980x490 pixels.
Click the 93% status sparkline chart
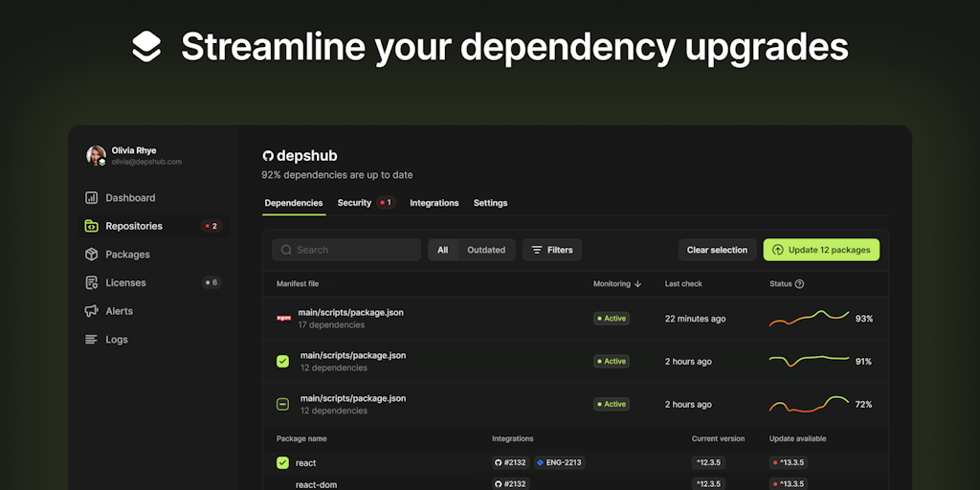pos(809,319)
